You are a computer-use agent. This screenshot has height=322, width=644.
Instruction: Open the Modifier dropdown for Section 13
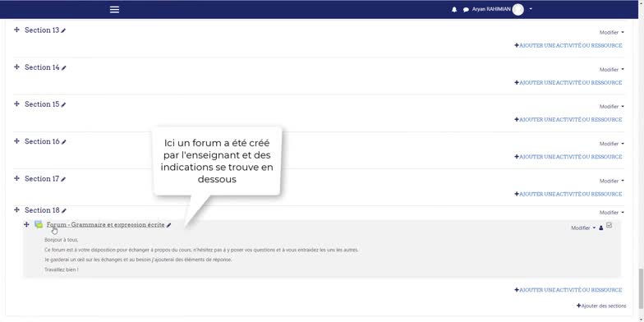click(x=611, y=33)
